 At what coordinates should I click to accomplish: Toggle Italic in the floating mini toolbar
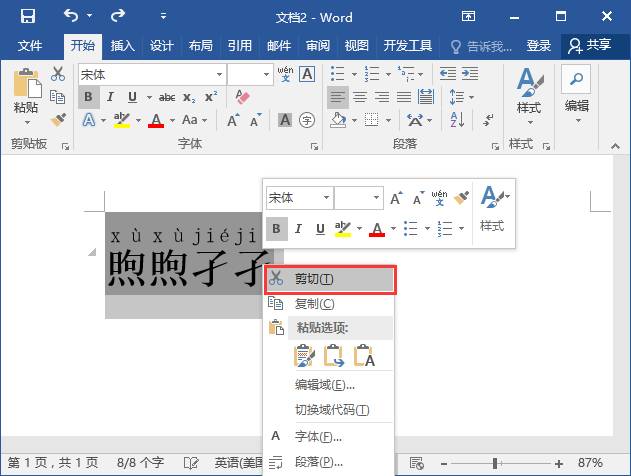pyautogui.click(x=298, y=229)
